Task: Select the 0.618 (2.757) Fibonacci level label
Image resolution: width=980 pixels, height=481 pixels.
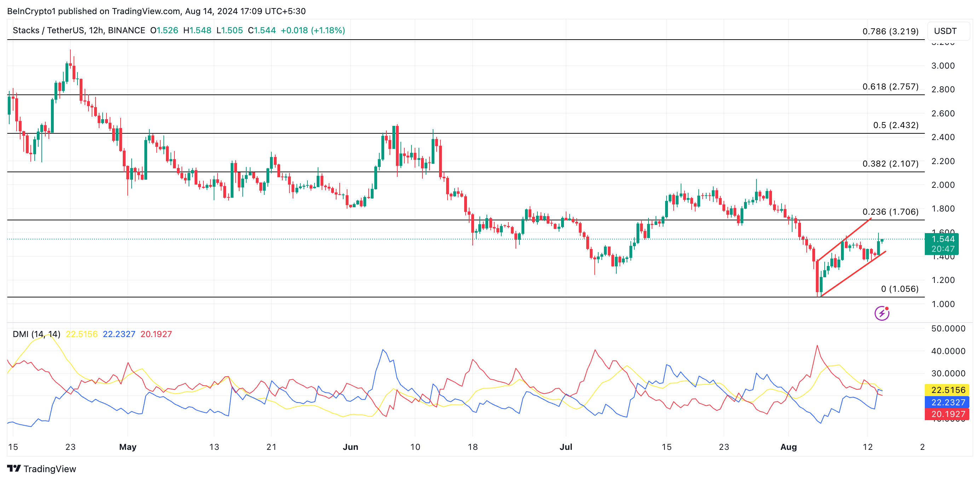Action: pos(890,87)
